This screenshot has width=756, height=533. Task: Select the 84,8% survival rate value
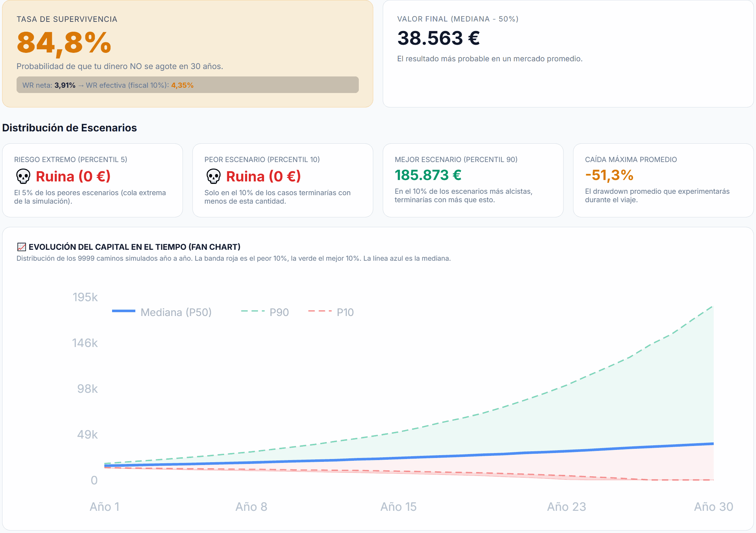[64, 43]
